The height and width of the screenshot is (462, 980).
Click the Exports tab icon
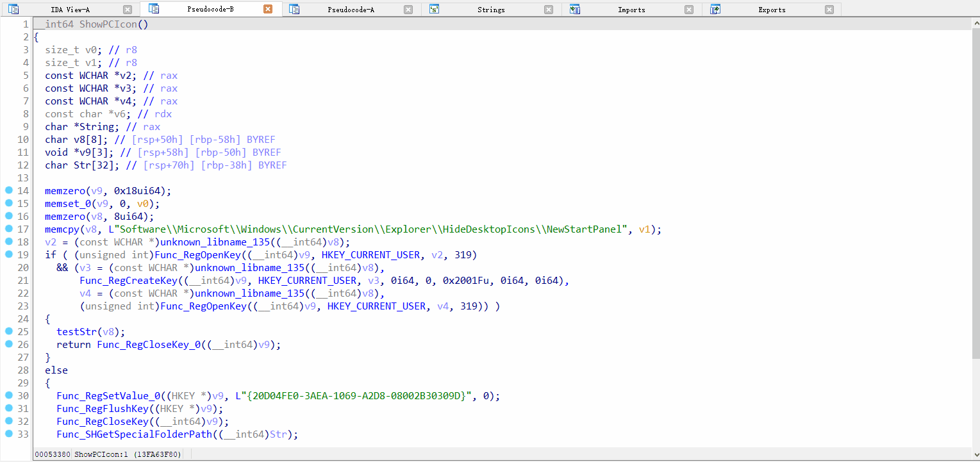(x=715, y=9)
